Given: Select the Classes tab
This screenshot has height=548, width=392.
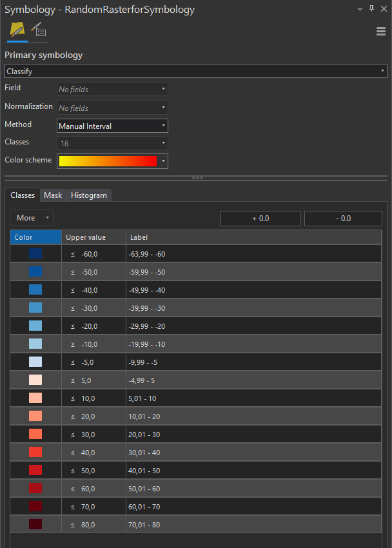Looking at the screenshot, I should [x=23, y=195].
